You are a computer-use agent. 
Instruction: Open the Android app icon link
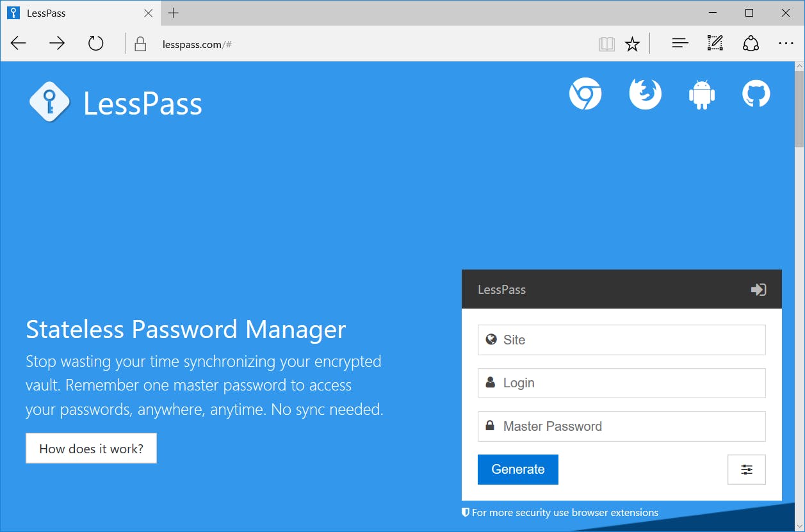[x=701, y=94]
